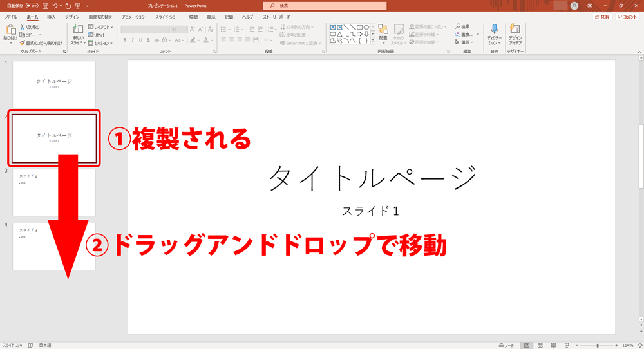The image size is (644, 349).
Task: Switch to the 画面切り替え tab
Action: 100,17
